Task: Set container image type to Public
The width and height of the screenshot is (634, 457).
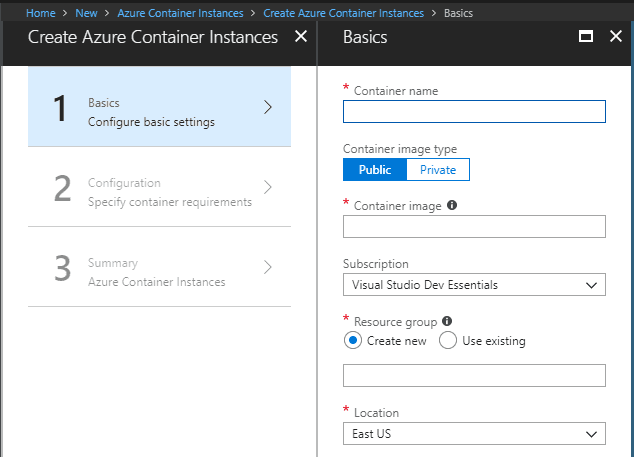Action: click(375, 170)
